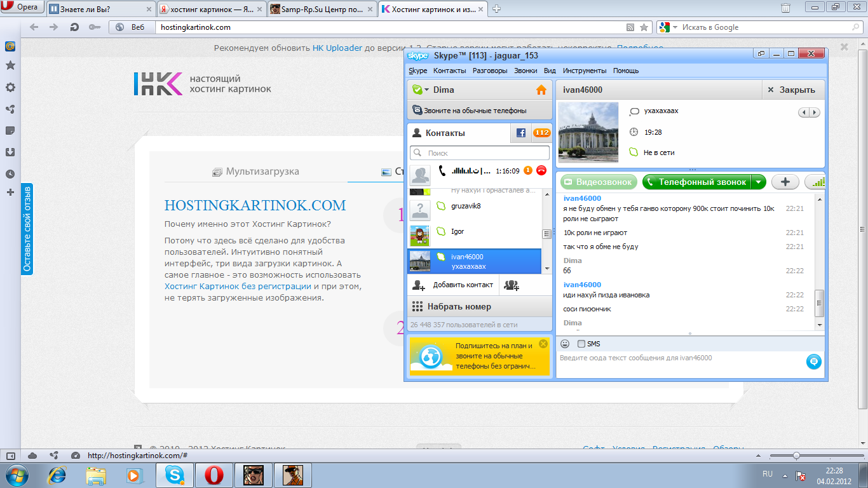Bookmark page with address bar star
This screenshot has height=488, width=868.
pos(644,27)
